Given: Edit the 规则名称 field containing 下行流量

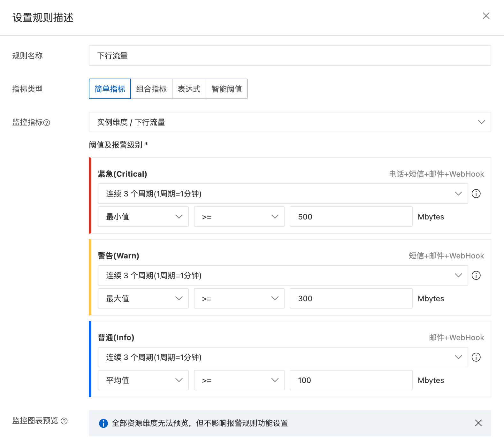Looking at the screenshot, I should pyautogui.click(x=290, y=56).
